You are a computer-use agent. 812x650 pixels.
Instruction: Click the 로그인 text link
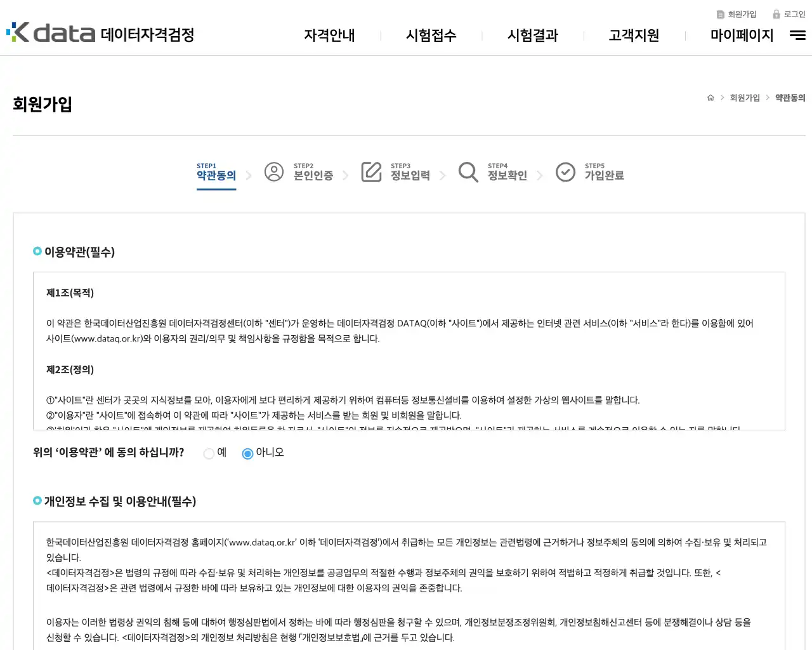[792, 14]
